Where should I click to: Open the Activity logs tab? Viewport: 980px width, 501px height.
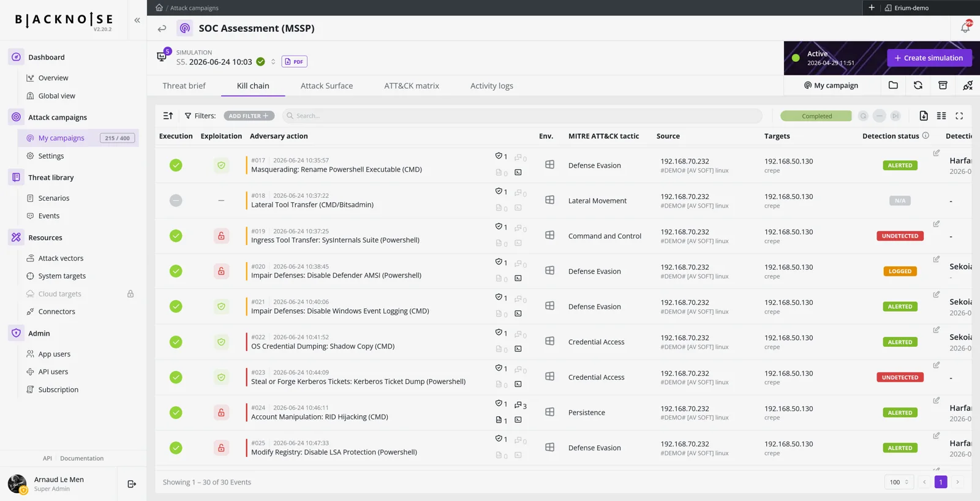492,86
